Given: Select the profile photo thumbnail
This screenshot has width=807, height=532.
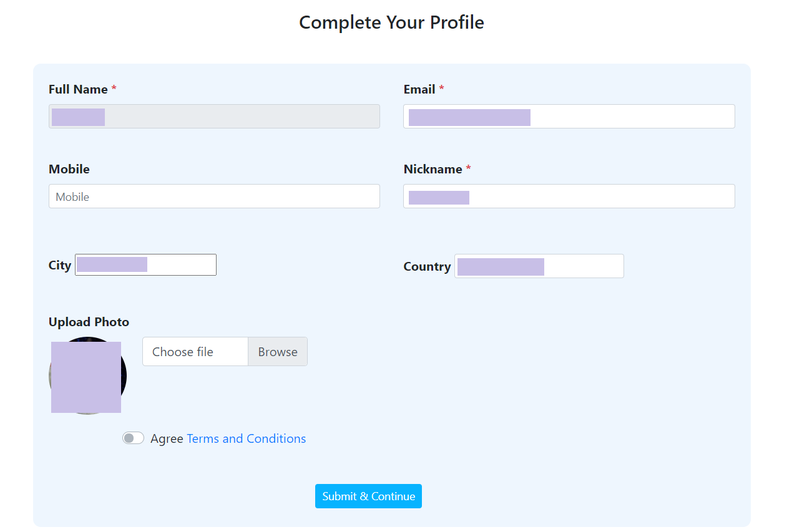Looking at the screenshot, I should pyautogui.click(x=87, y=376).
